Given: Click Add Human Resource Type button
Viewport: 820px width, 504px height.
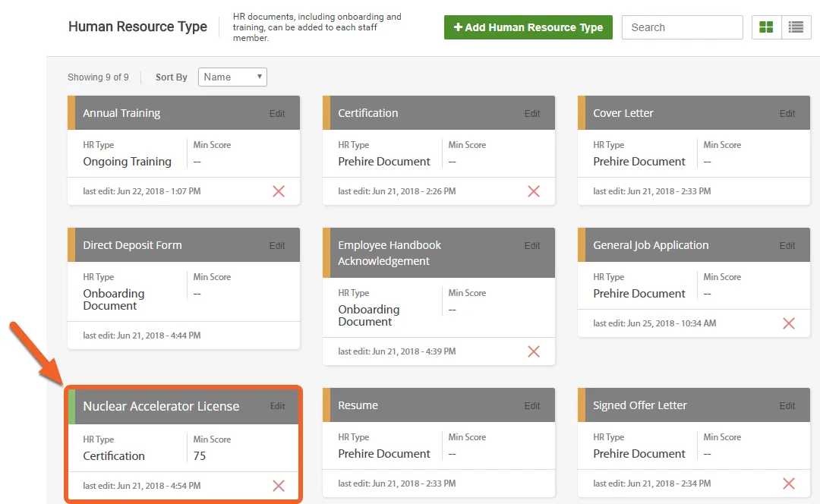Looking at the screenshot, I should coord(528,27).
